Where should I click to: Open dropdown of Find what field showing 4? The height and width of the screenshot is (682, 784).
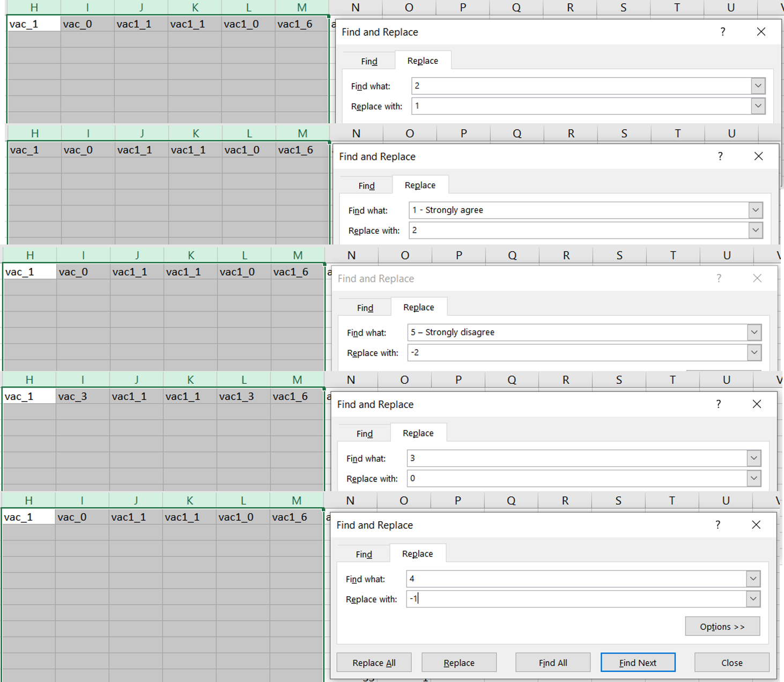(753, 579)
